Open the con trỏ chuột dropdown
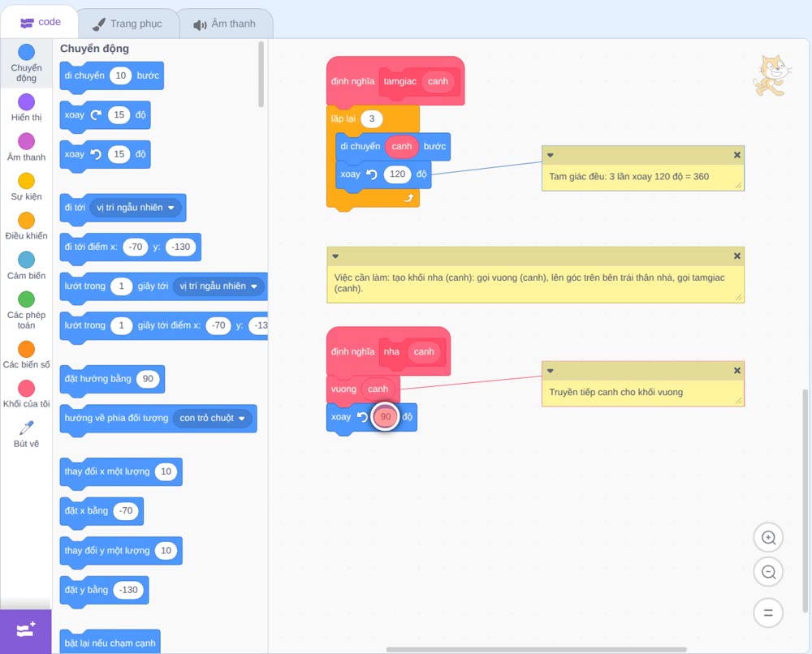Screen dimensions: 812x654 point(212,418)
